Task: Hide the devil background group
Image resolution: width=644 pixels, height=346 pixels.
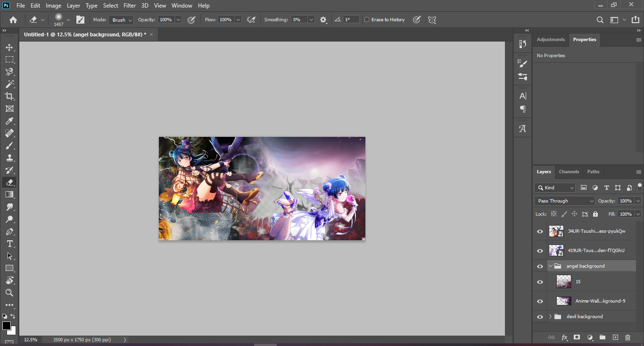Action: [540, 317]
